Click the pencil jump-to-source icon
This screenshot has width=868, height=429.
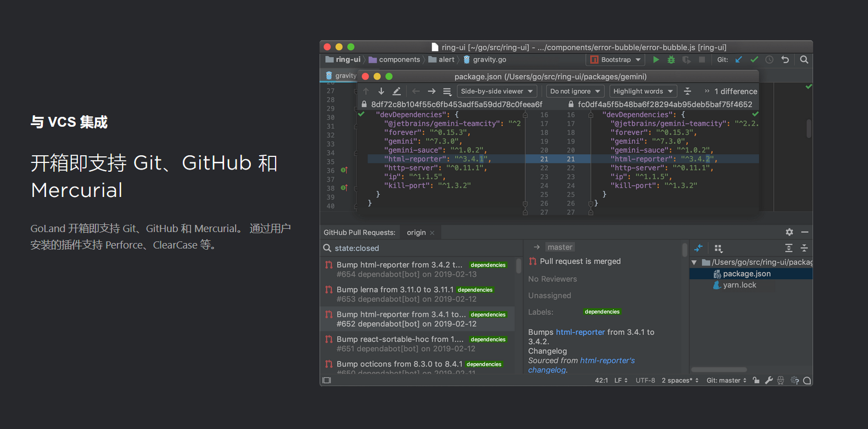point(397,91)
